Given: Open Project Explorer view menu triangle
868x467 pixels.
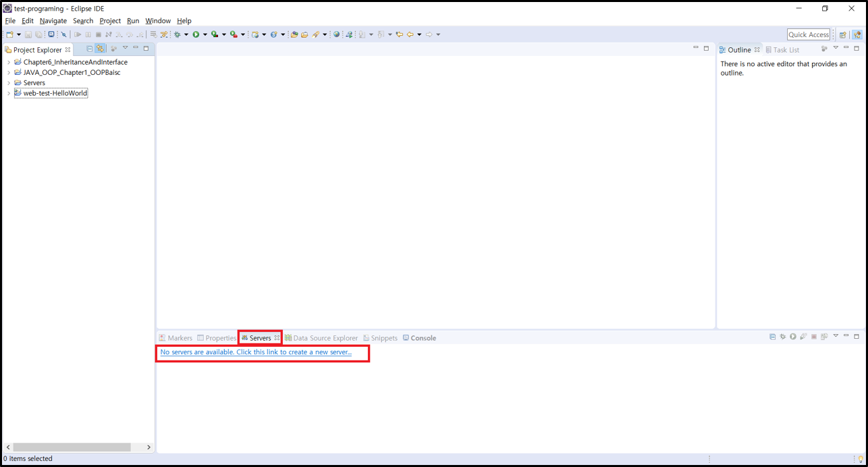Looking at the screenshot, I should (x=125, y=48).
